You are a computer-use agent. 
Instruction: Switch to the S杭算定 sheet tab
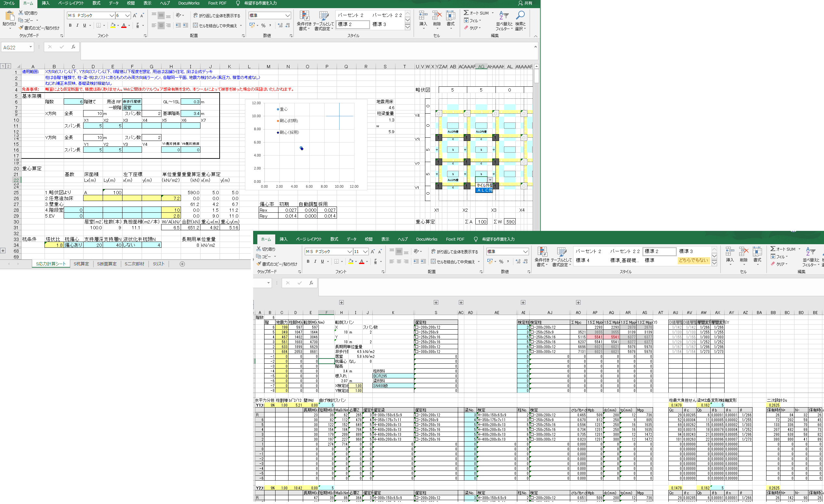(x=81, y=264)
